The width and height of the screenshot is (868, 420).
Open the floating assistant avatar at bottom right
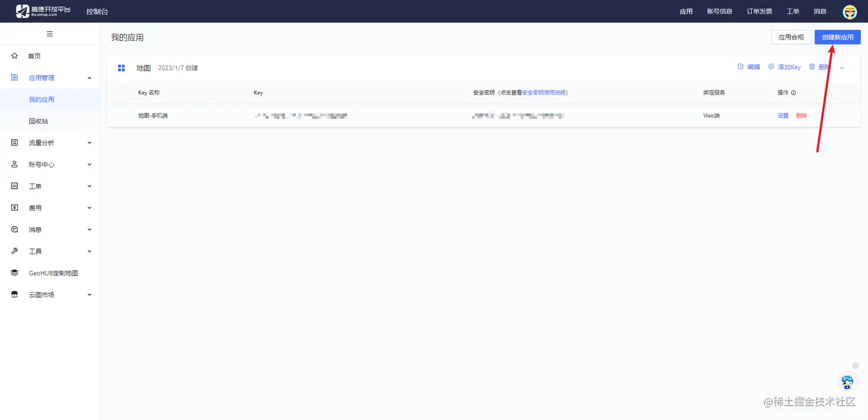847,381
